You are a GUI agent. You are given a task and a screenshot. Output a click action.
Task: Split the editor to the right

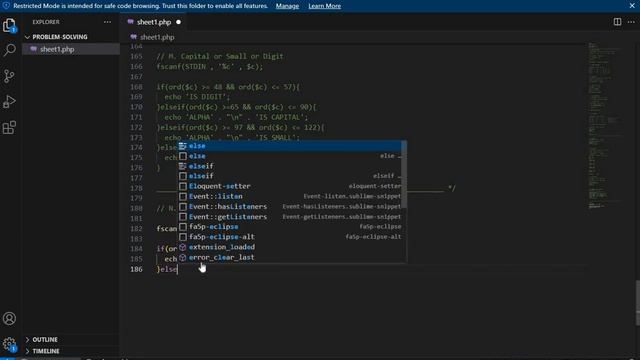point(617,22)
